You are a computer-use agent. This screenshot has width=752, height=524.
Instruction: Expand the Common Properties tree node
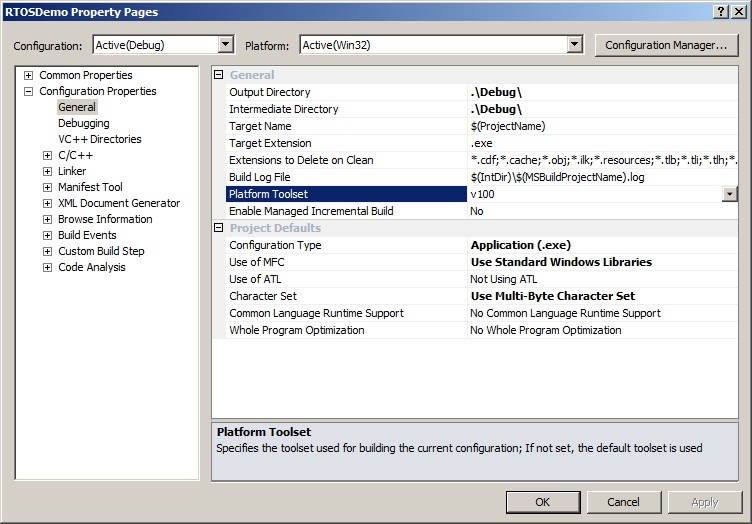(x=28, y=75)
